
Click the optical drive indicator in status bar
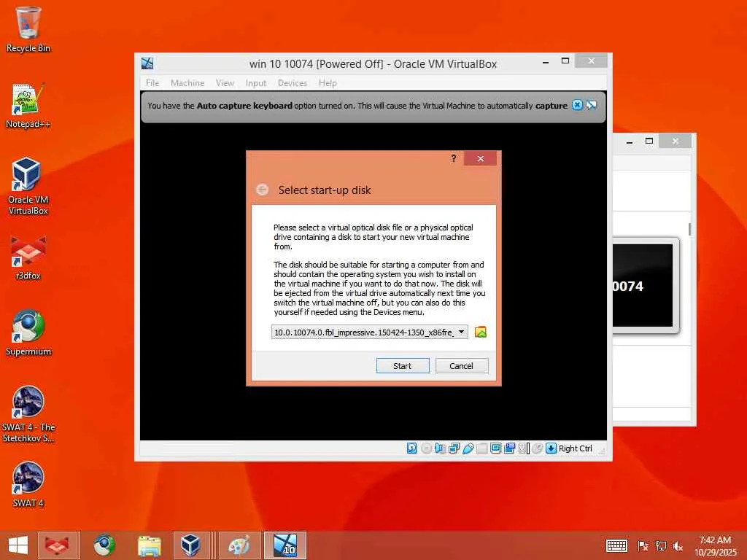click(x=426, y=448)
